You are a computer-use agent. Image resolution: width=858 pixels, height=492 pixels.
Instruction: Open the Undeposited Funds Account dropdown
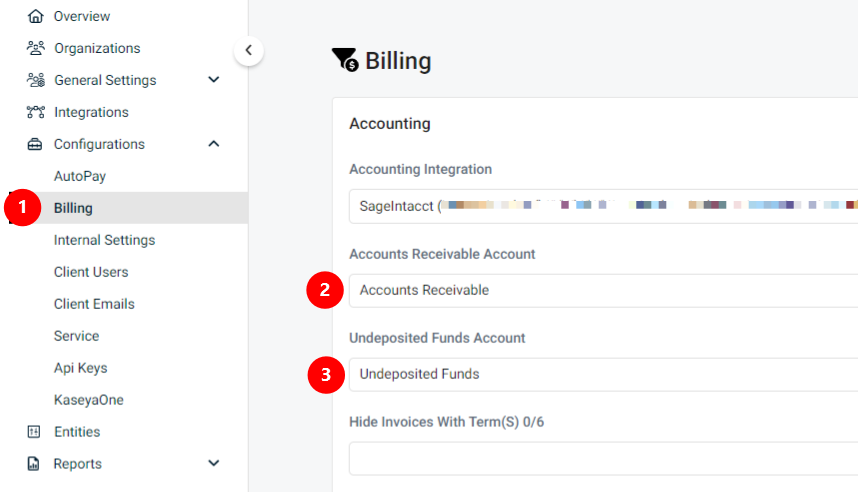(604, 374)
